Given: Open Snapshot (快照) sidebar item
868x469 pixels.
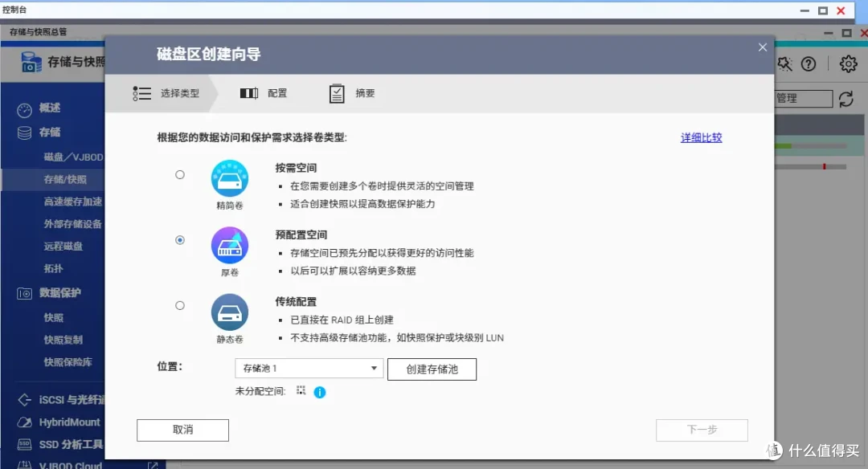Looking at the screenshot, I should (54, 317).
